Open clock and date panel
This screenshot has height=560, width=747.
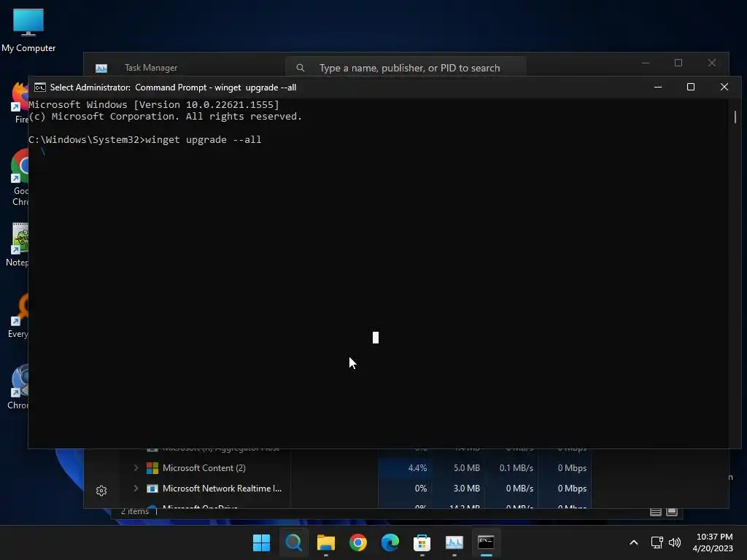point(713,542)
